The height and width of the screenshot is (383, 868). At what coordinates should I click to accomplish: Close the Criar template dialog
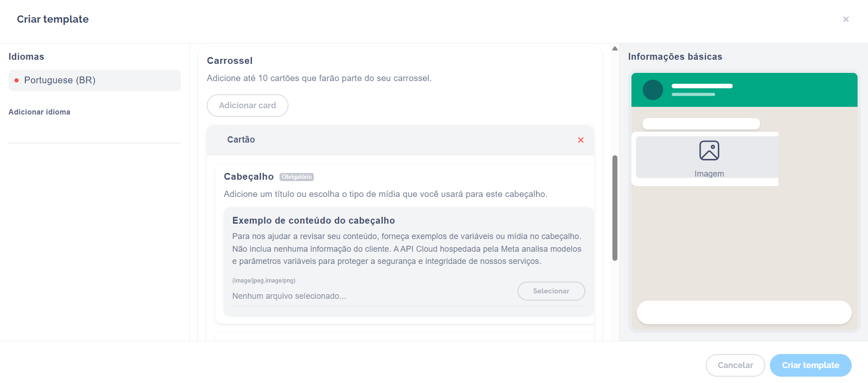pyautogui.click(x=846, y=19)
